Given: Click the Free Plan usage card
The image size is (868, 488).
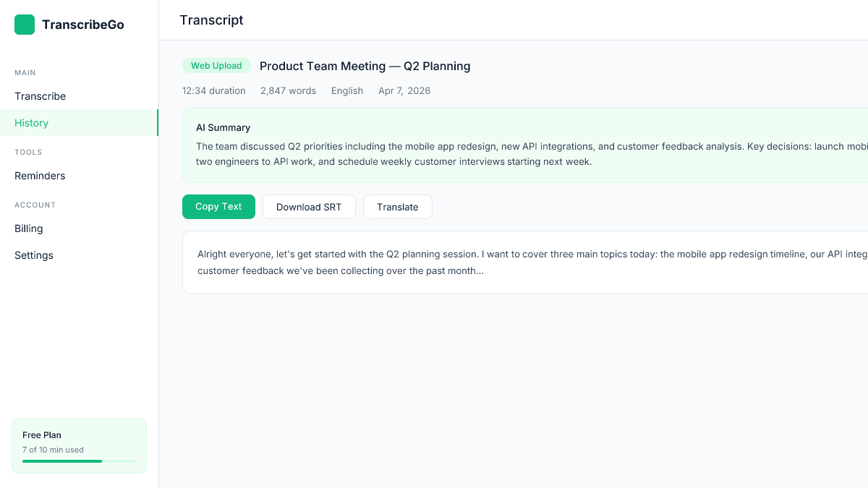Looking at the screenshot, I should 79,445.
